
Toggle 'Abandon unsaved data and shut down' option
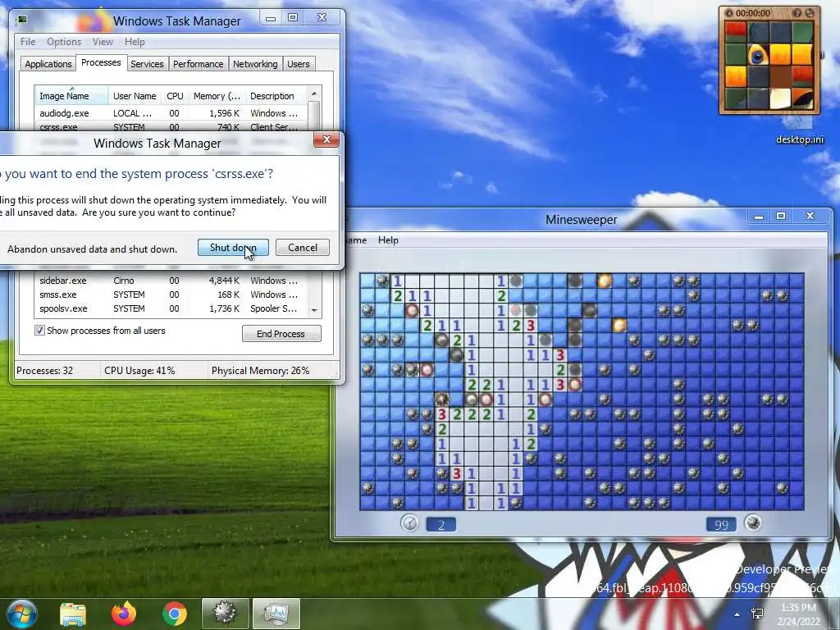92,249
